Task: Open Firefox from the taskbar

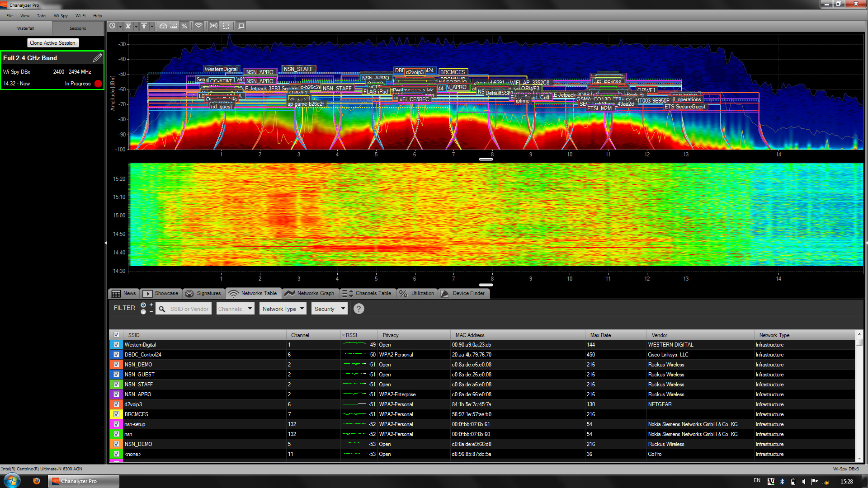Action: [37, 481]
